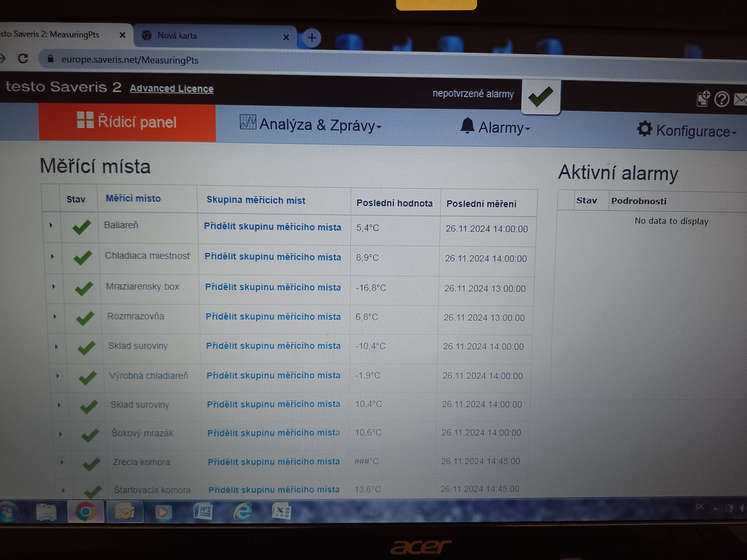747x560 pixels.
Task: Click the padlock site info icon
Action: pyautogui.click(x=51, y=59)
